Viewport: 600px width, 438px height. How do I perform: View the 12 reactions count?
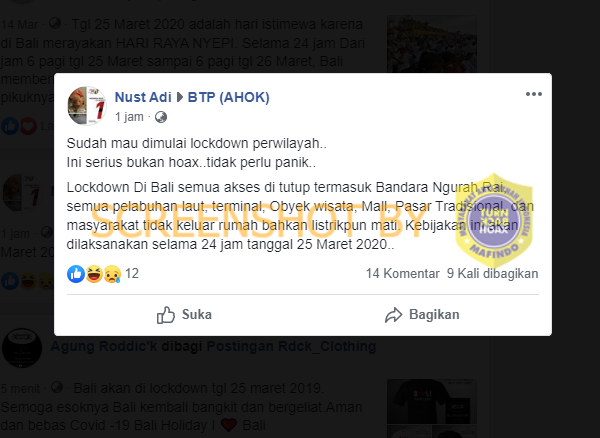click(x=132, y=274)
